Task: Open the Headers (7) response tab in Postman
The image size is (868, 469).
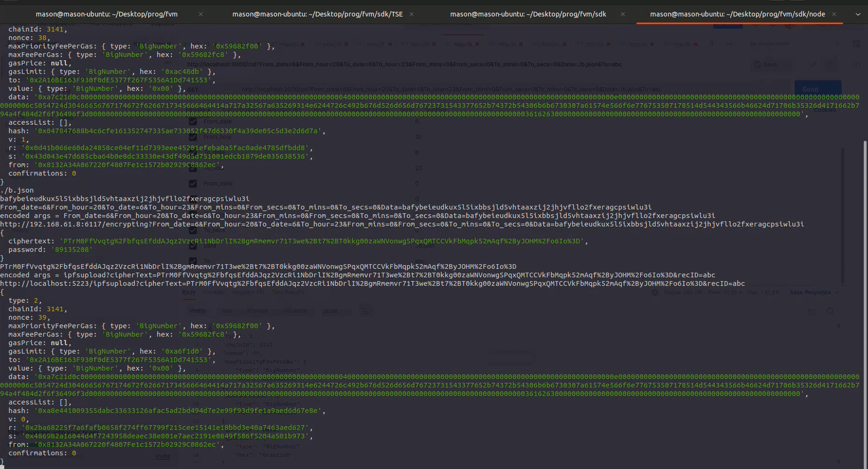Action: 248,292
